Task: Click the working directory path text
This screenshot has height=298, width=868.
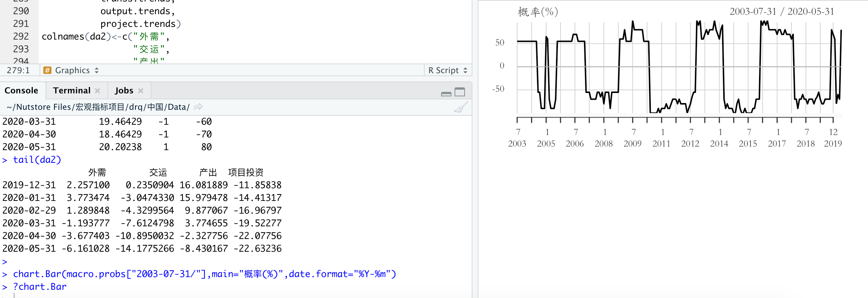Action: (x=98, y=107)
